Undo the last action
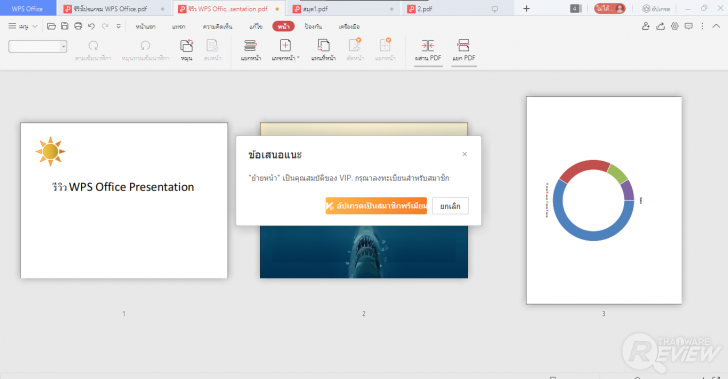The image size is (728, 379). [91, 26]
